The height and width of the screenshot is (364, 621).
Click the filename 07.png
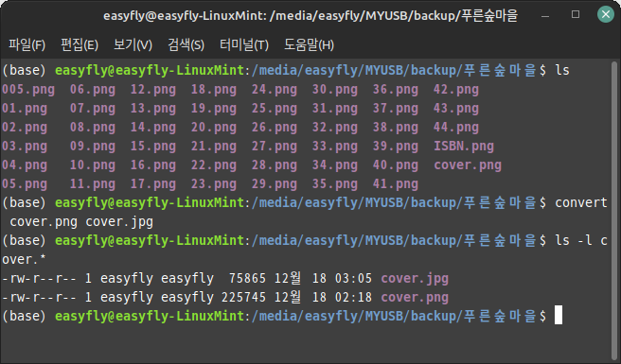[x=93, y=109]
